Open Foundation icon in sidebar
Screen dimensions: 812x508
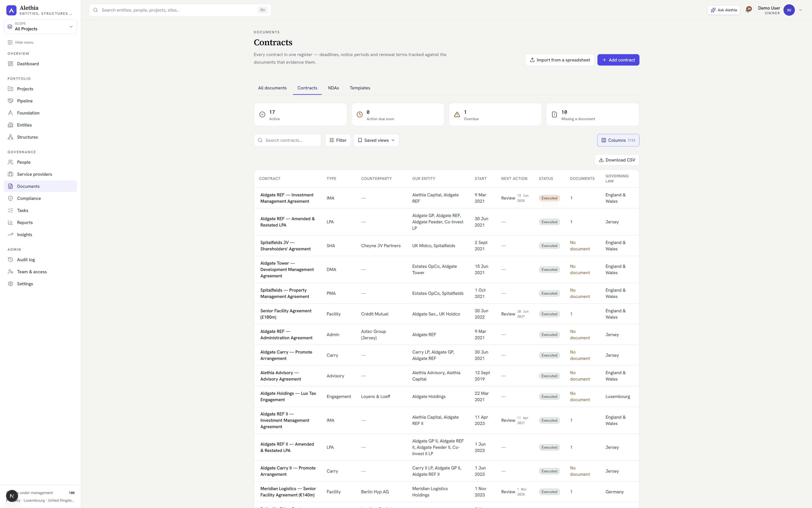(x=10, y=113)
